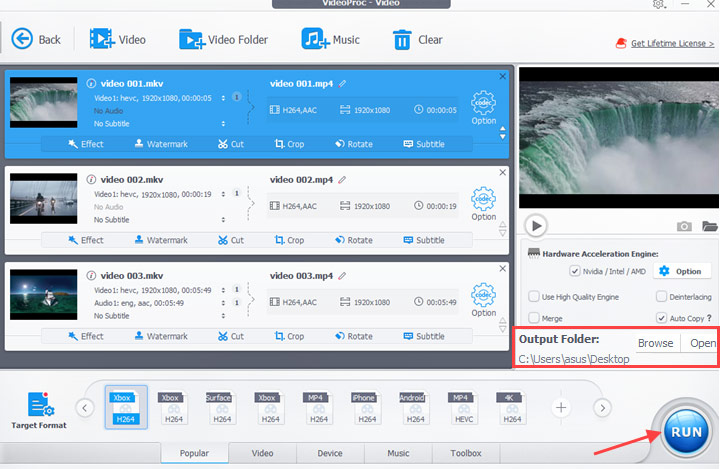Viewport: 720px width, 469px height.
Task: Take a snapshot with the camera icon
Action: 684,226
